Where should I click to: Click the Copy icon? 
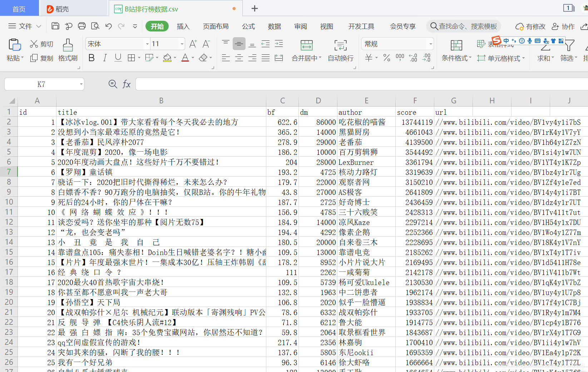coord(34,58)
